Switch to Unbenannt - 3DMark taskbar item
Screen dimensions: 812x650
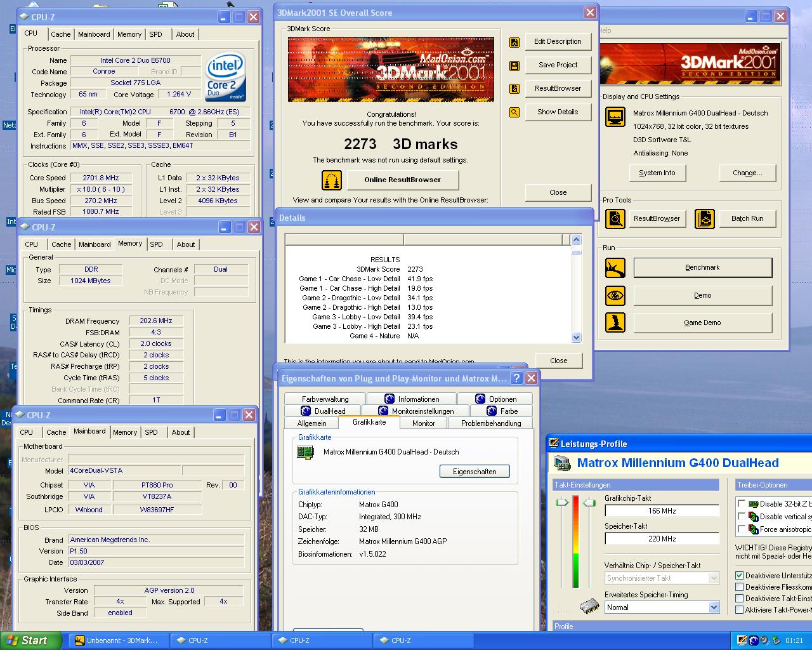(x=117, y=640)
